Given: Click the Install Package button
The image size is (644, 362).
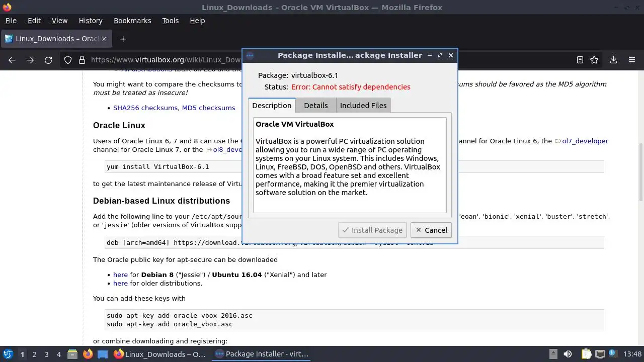Looking at the screenshot, I should coord(373,230).
